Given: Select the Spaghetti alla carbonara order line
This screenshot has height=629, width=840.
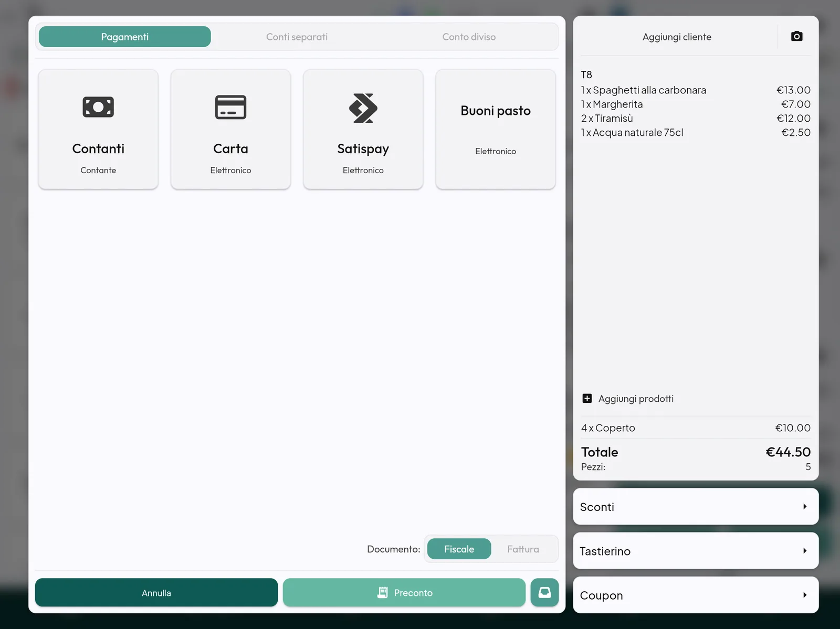Looking at the screenshot, I should 696,90.
